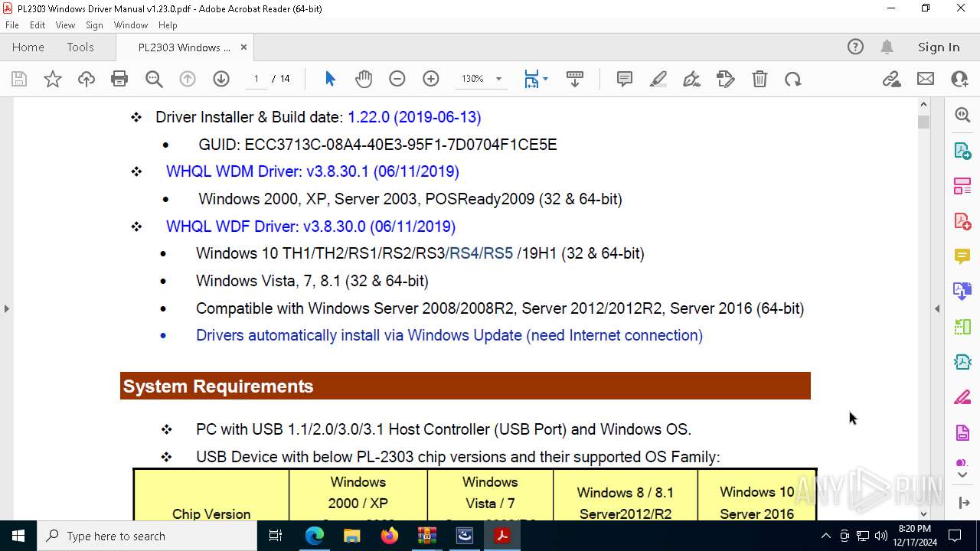Viewport: 980px width, 551px height.
Task: Open the Help question mark icon
Action: tap(855, 47)
